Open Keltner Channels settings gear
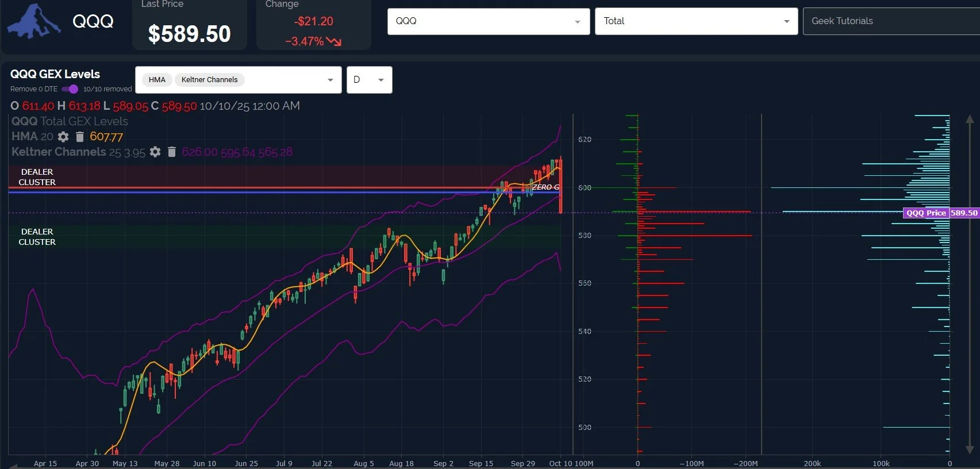This screenshot has width=980, height=469. tap(155, 152)
